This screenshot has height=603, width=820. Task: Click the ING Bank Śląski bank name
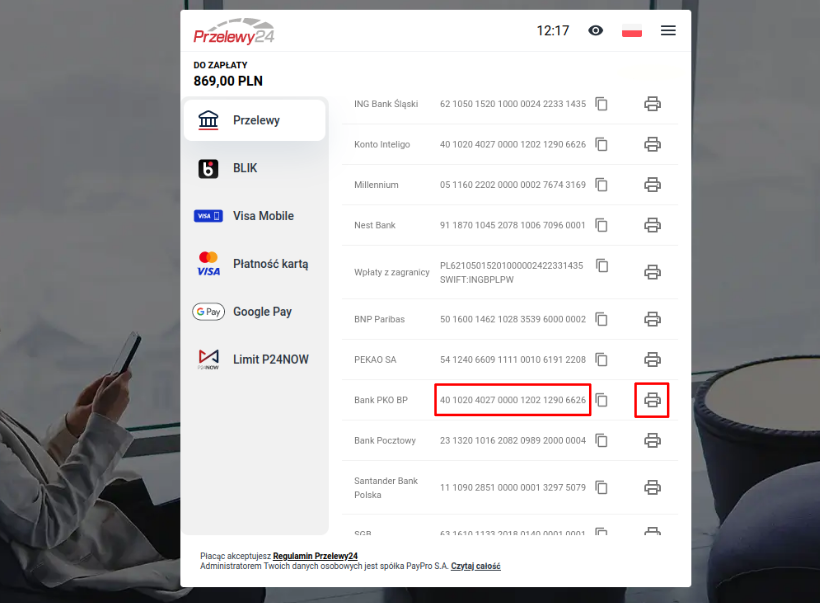386,104
